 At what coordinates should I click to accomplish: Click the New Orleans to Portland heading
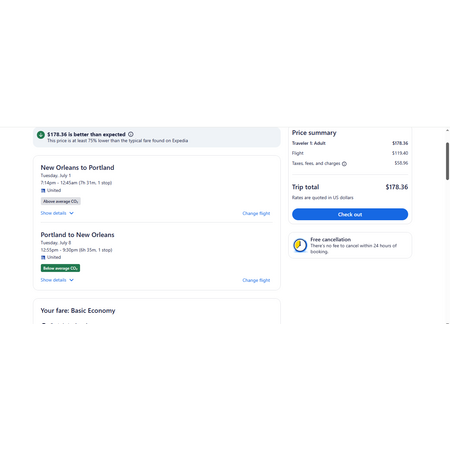pyautogui.click(x=77, y=168)
